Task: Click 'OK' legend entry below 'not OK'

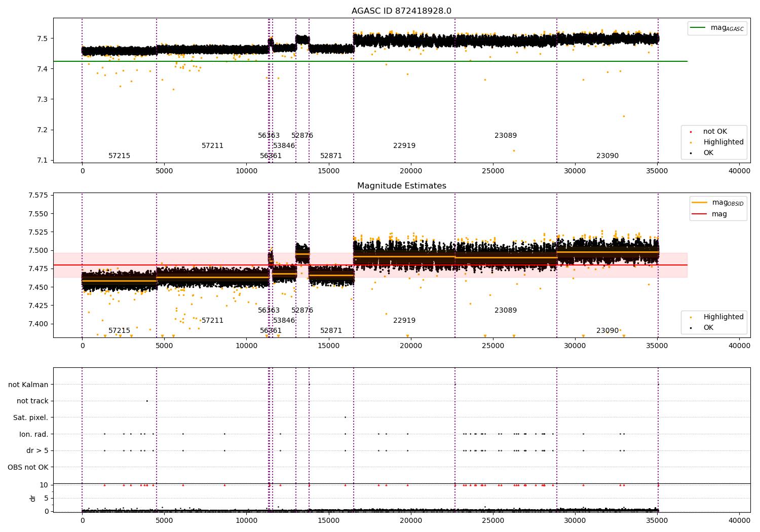Action: 708,153
